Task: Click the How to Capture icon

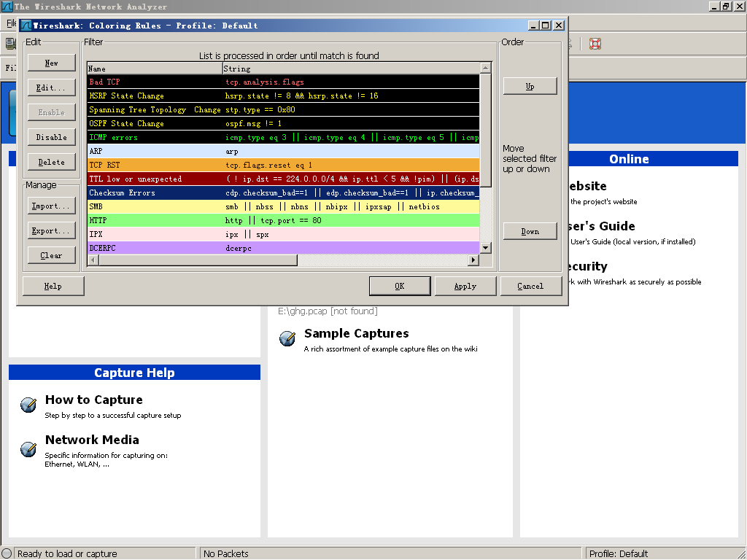Action: pyautogui.click(x=28, y=404)
